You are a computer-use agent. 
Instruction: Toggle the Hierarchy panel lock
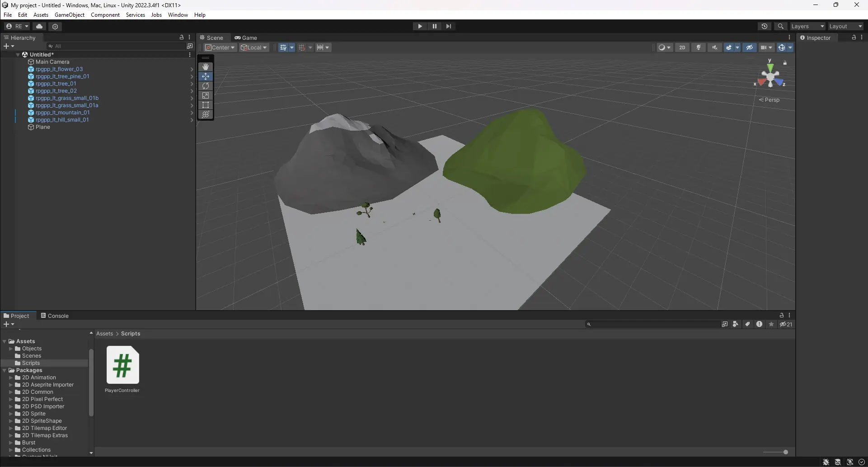(x=182, y=38)
